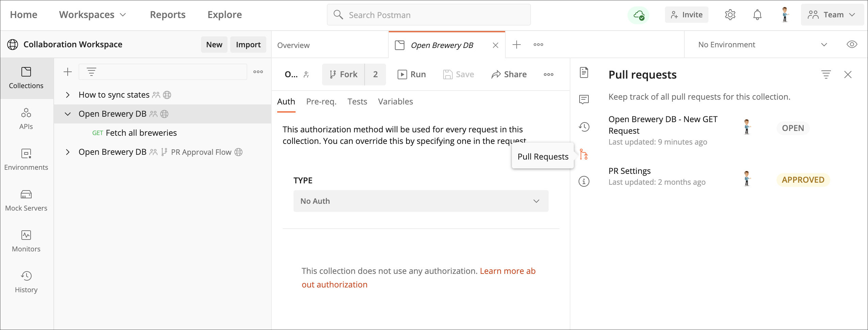
Task: Open the Team dropdown
Action: click(832, 15)
